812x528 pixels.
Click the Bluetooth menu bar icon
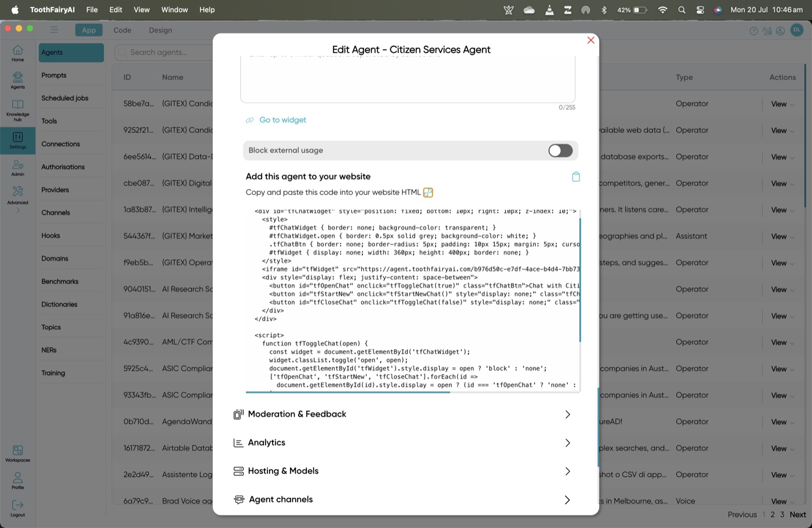(604, 10)
